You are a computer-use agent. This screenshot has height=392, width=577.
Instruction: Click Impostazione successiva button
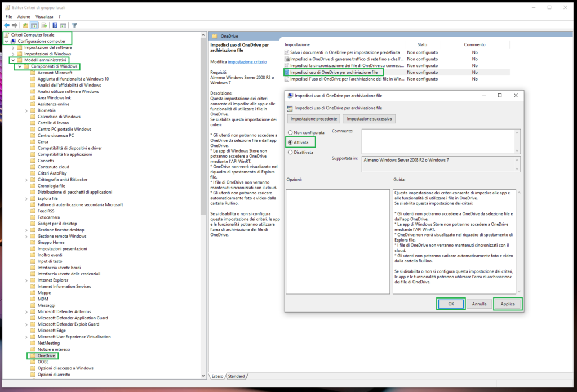(369, 119)
